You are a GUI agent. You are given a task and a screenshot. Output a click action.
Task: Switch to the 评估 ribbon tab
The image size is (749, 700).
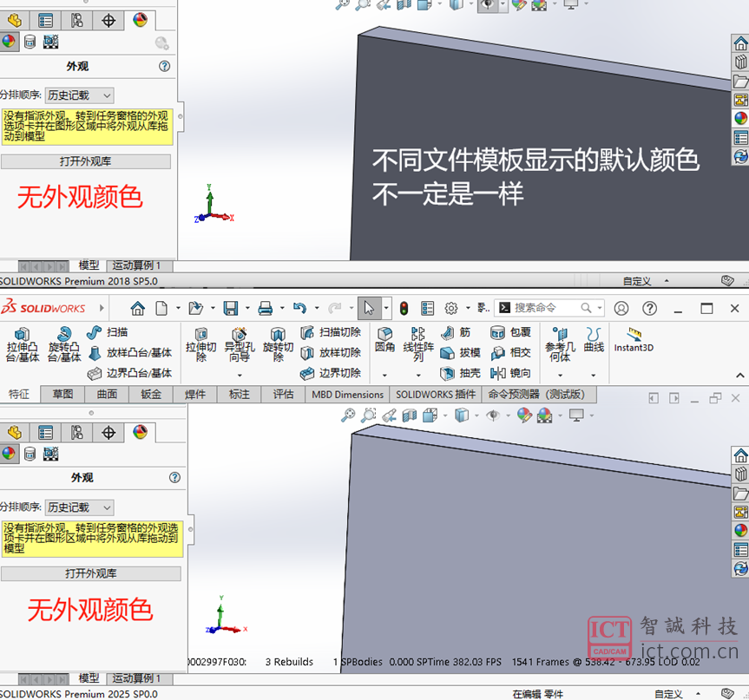click(283, 395)
